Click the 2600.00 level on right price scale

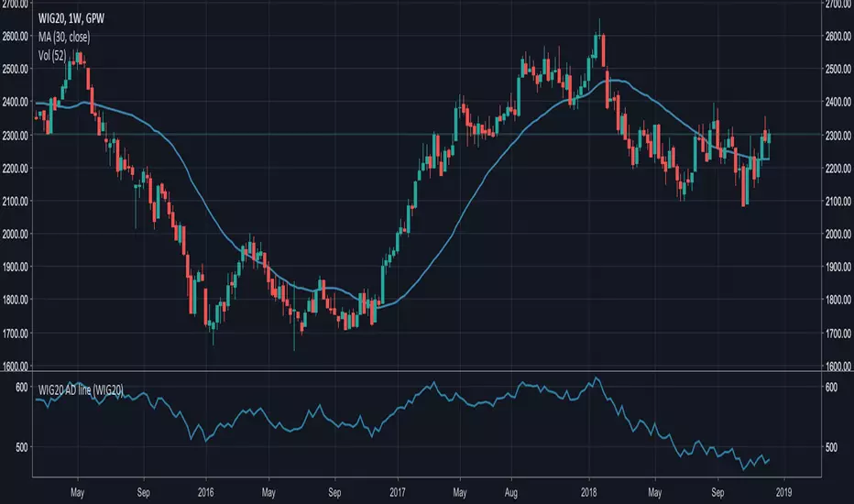click(838, 37)
